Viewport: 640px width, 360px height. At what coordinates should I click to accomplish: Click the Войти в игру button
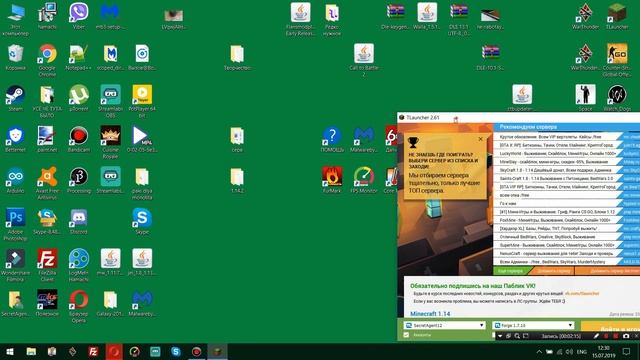pyautogui.click(x=611, y=328)
